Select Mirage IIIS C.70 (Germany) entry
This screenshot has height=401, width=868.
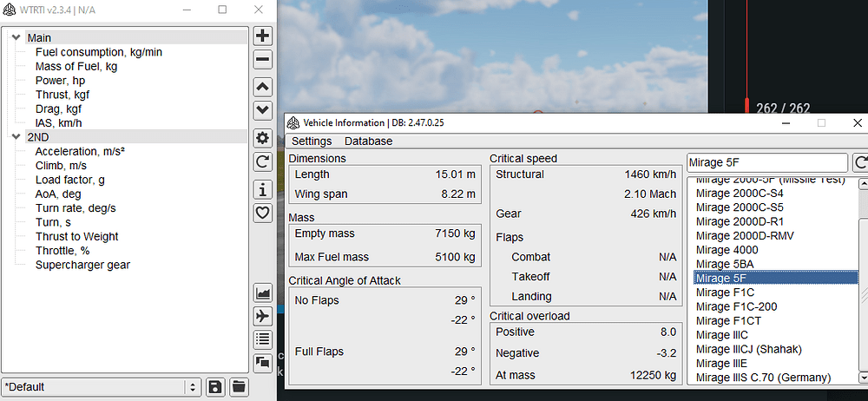pos(763,378)
